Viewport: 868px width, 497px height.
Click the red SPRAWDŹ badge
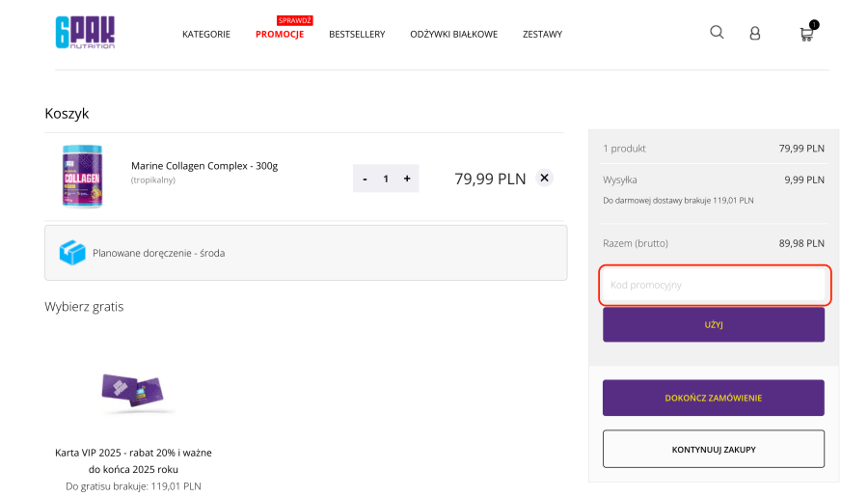coord(295,20)
